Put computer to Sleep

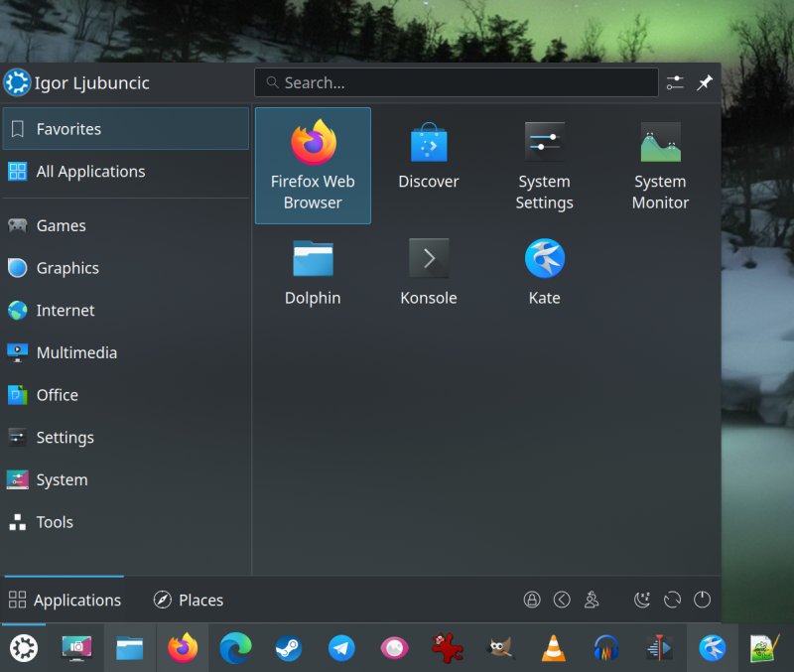click(x=643, y=600)
